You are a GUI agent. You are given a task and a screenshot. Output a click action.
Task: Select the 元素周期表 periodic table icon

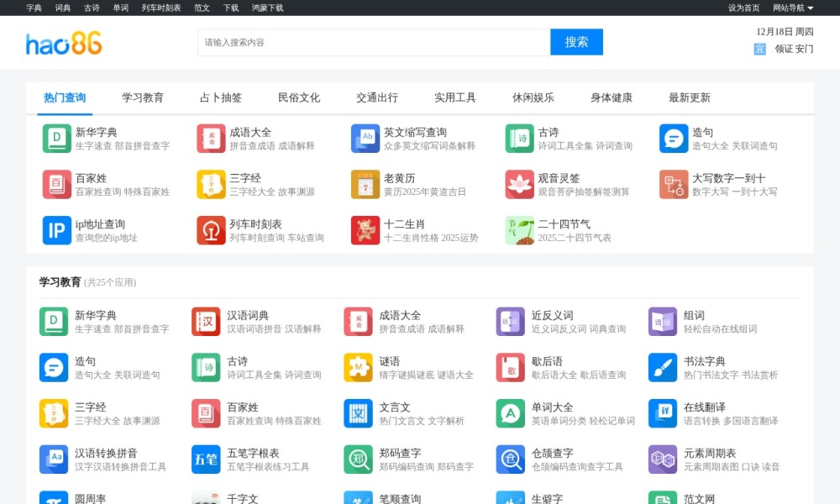tap(663, 459)
